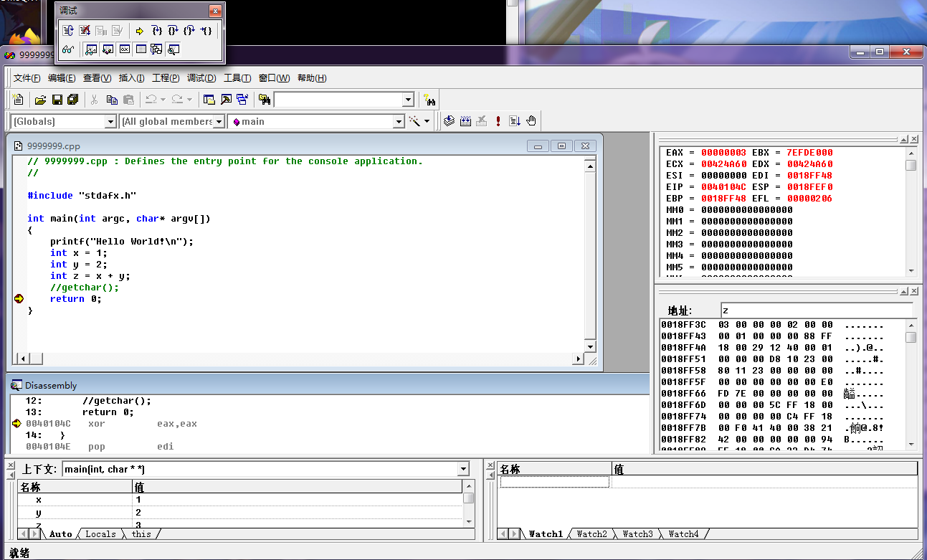Click the Step Over icon

click(x=173, y=30)
